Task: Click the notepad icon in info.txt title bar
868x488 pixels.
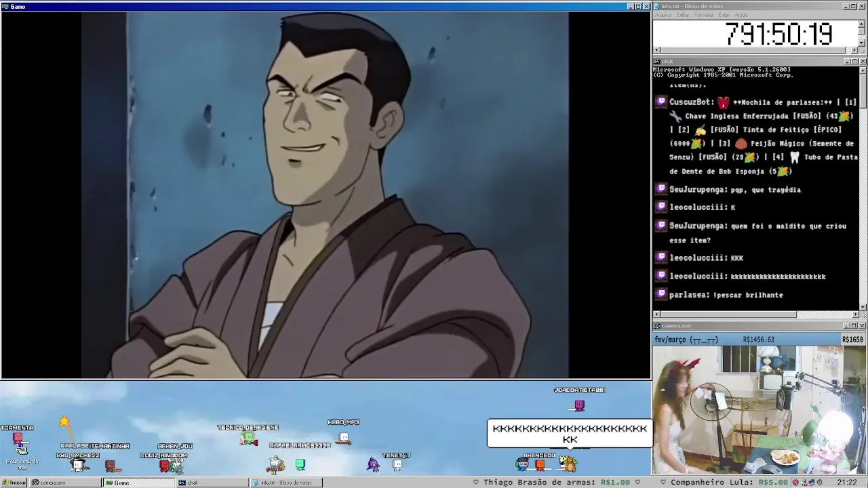Action: point(657,6)
